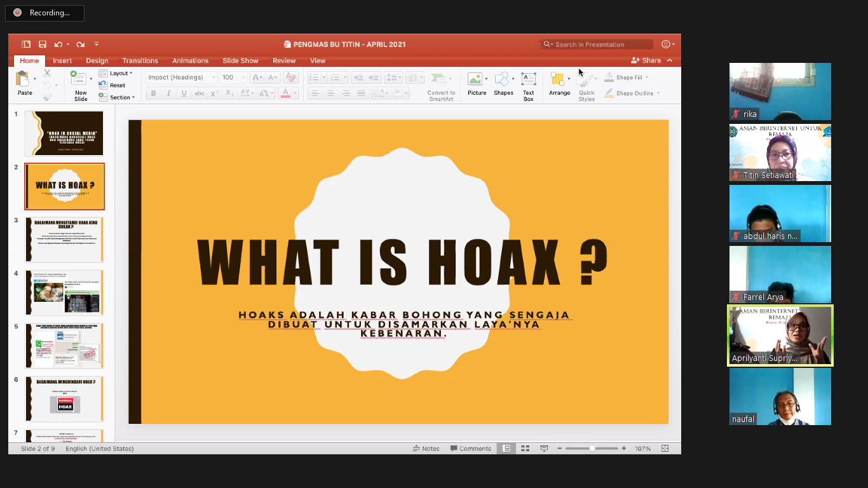Open the font name combo box
868x488 pixels.
click(181, 78)
